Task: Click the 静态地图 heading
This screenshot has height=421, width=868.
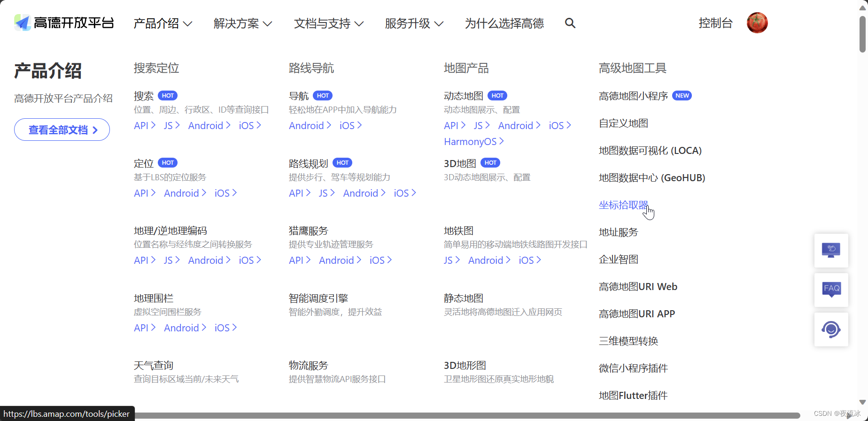Action: tap(464, 299)
